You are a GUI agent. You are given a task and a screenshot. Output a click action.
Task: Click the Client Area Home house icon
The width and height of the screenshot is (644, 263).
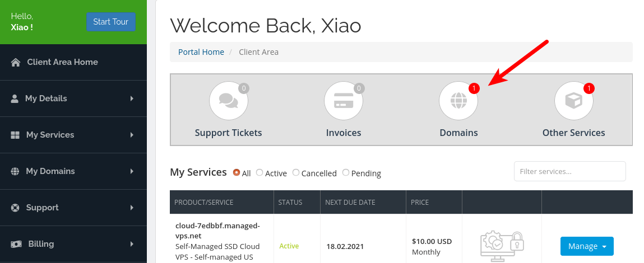(16, 62)
